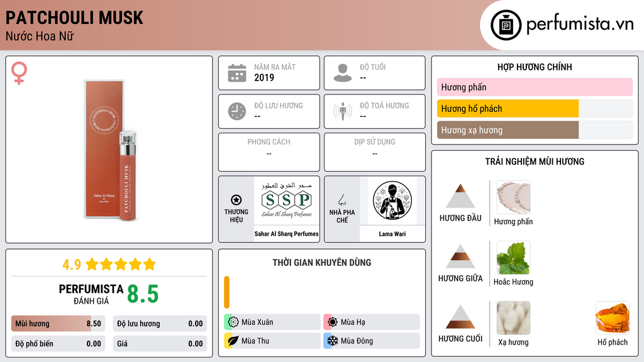The width and height of the screenshot is (644, 362).
Task: Click the Thời gian khuyên dùng heading
Action: click(x=322, y=263)
